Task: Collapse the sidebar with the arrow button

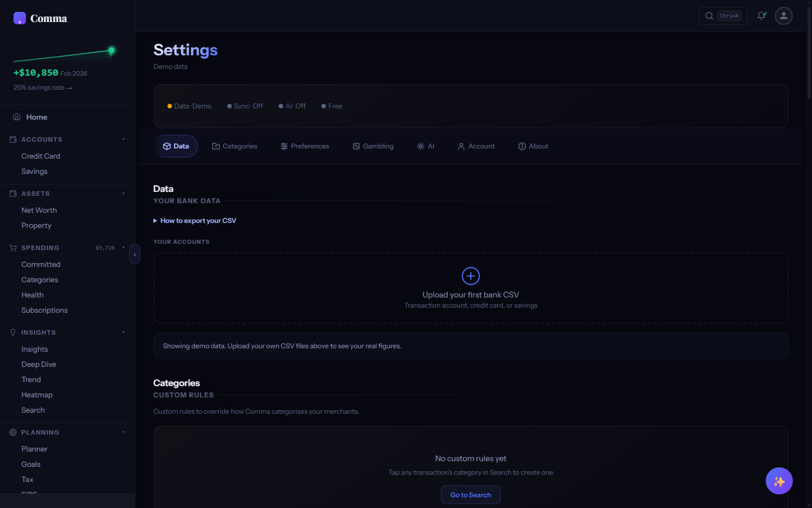Action: [135, 255]
